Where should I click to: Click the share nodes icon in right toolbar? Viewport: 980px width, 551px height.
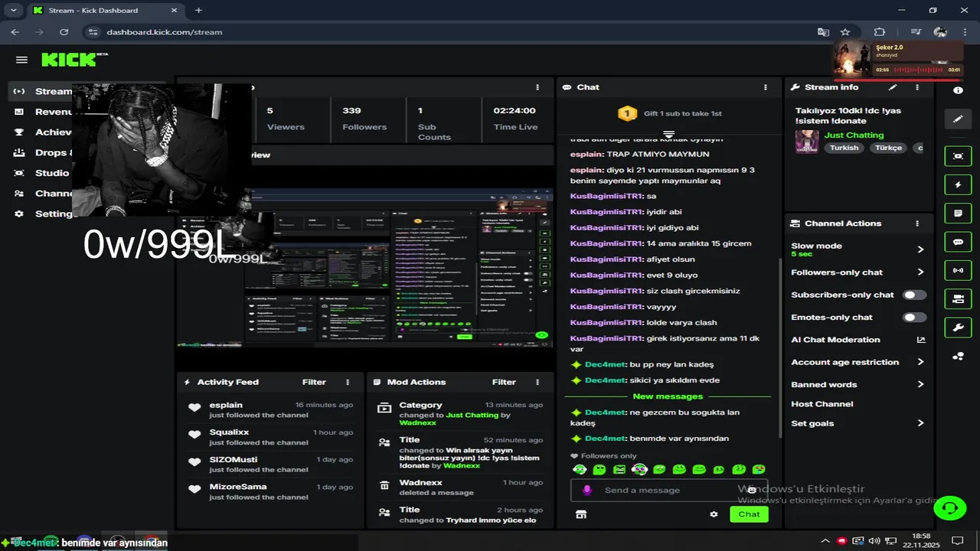click(958, 356)
